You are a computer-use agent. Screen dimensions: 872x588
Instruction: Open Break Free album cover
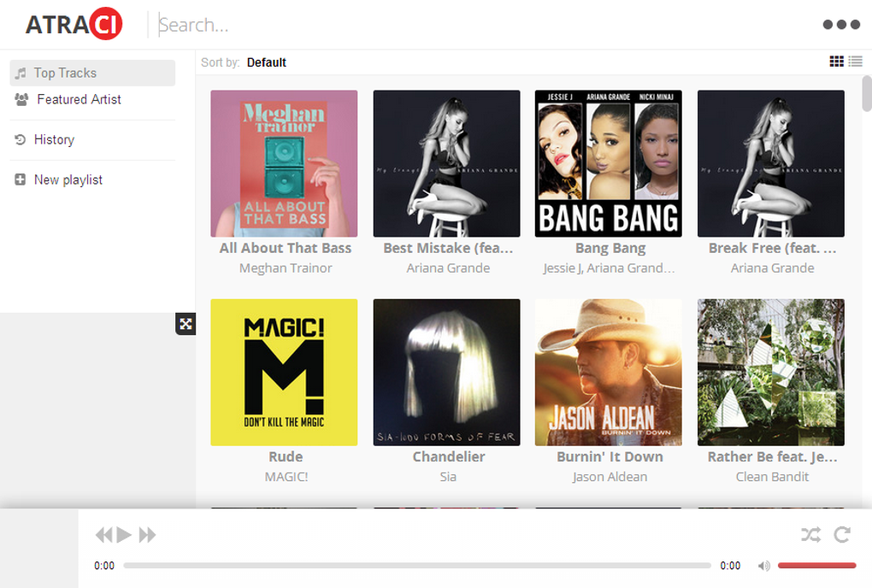771,163
